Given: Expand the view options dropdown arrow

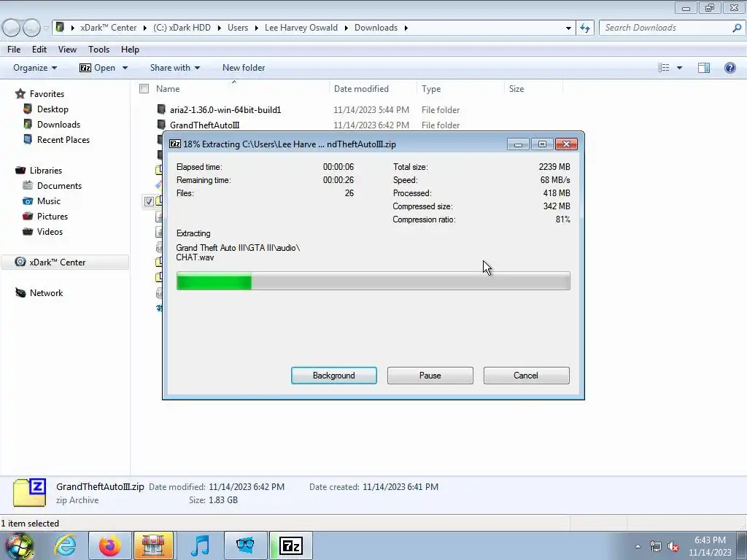Looking at the screenshot, I should click(x=679, y=68).
